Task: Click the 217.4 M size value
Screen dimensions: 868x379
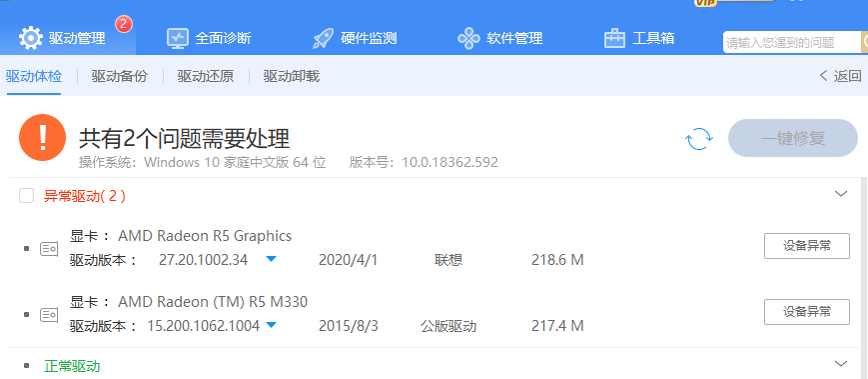Action: click(x=557, y=326)
